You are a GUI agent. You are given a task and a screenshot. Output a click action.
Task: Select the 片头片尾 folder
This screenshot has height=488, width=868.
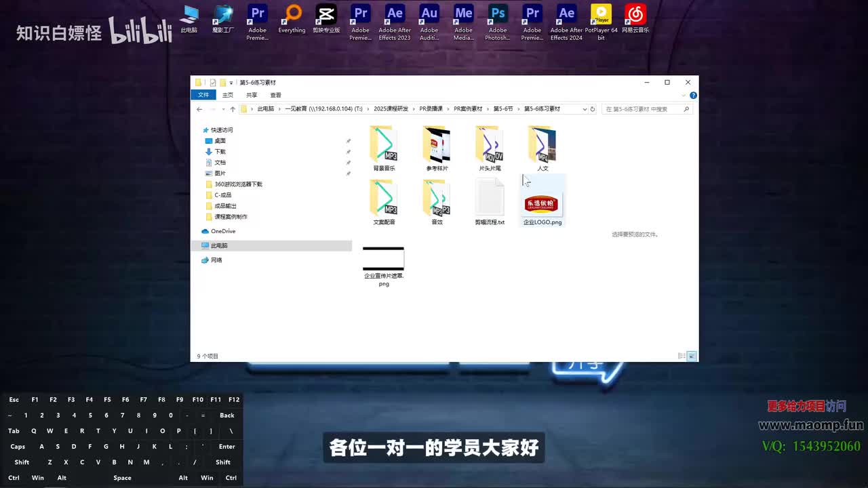tap(490, 148)
